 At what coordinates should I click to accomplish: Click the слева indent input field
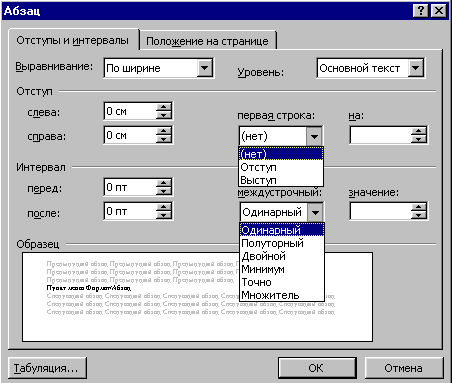coord(130,111)
